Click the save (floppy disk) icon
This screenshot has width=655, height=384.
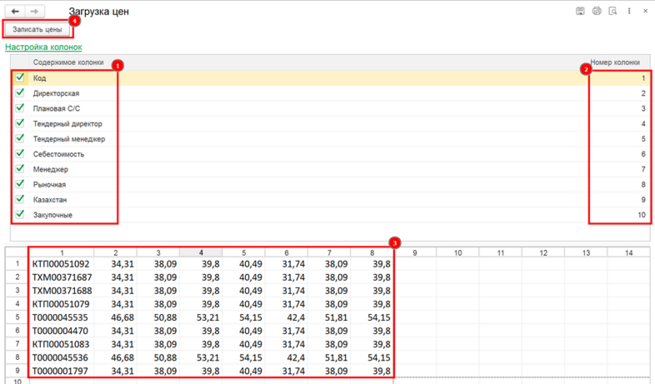pyautogui.click(x=580, y=11)
